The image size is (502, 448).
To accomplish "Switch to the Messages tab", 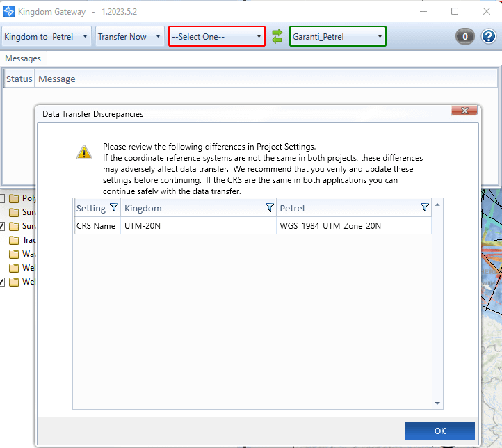I will (x=23, y=58).
